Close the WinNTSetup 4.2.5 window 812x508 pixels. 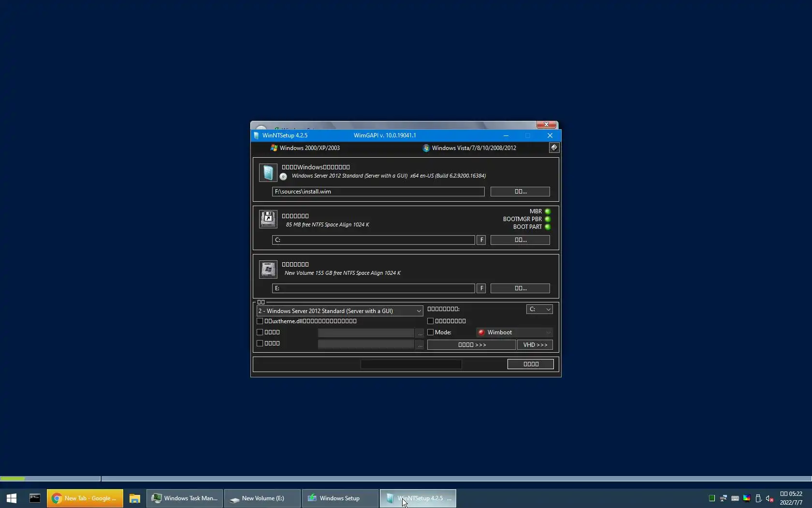(x=550, y=135)
